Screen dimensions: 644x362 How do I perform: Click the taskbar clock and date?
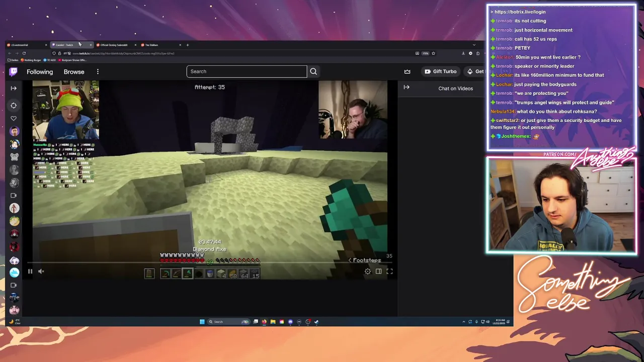tap(500, 322)
